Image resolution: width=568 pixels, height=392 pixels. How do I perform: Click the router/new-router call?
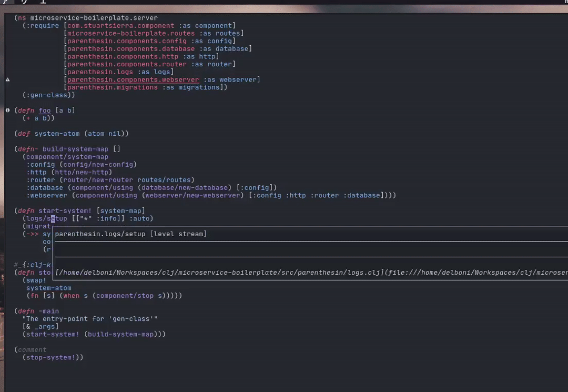(98, 180)
